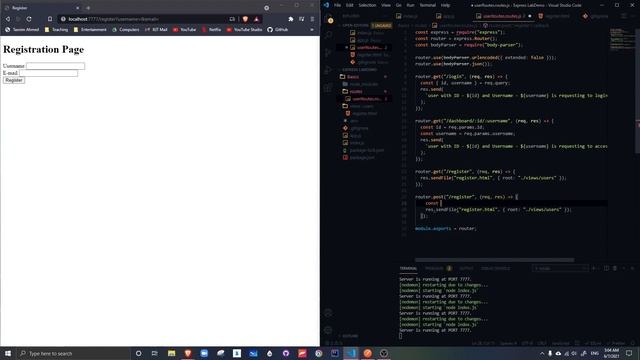640x360 pixels.
Task: Split the terminal panel
Action: tap(606, 268)
